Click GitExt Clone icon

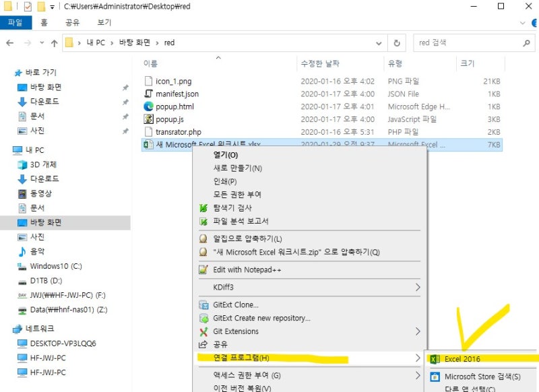click(203, 304)
